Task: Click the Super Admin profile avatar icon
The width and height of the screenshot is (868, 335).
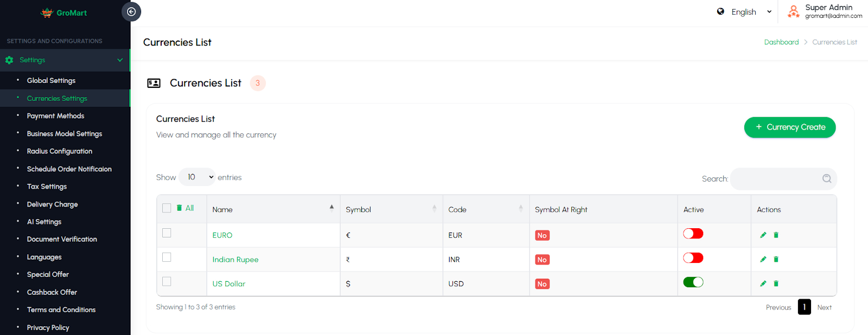Action: tap(793, 11)
